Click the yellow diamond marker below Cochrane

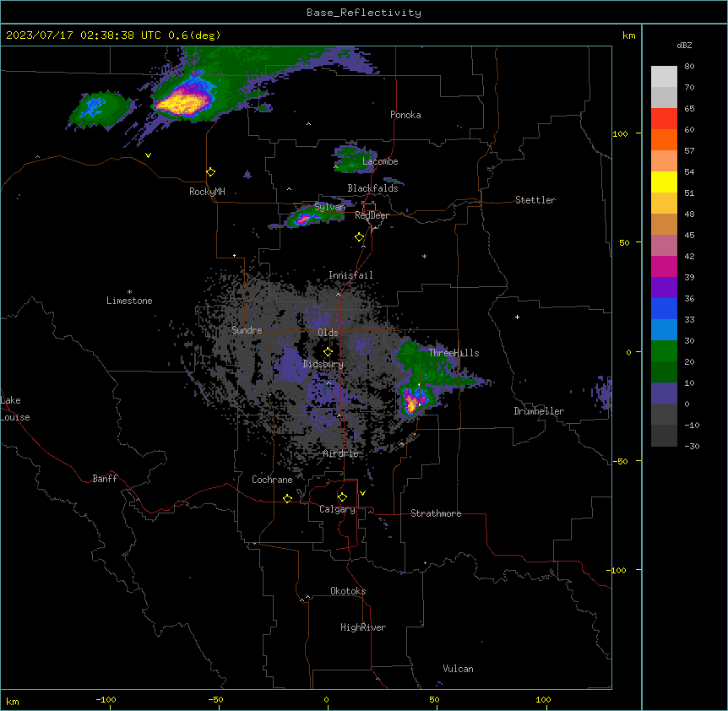click(x=287, y=498)
